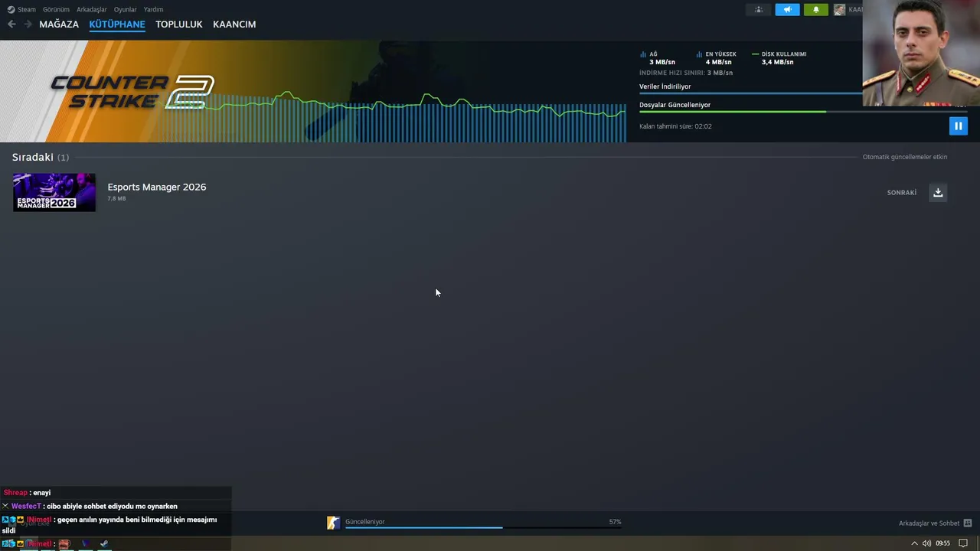Show hidden system tray icons

pyautogui.click(x=913, y=543)
